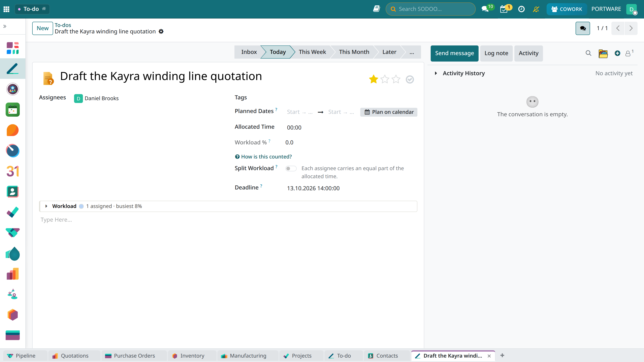This screenshot has height=362, width=644.
Task: Toggle the chatter panel speech bubble button
Action: coord(583,28)
